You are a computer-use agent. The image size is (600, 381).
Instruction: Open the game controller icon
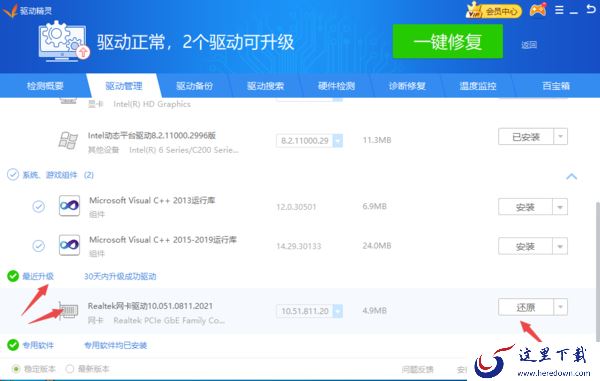point(538,10)
